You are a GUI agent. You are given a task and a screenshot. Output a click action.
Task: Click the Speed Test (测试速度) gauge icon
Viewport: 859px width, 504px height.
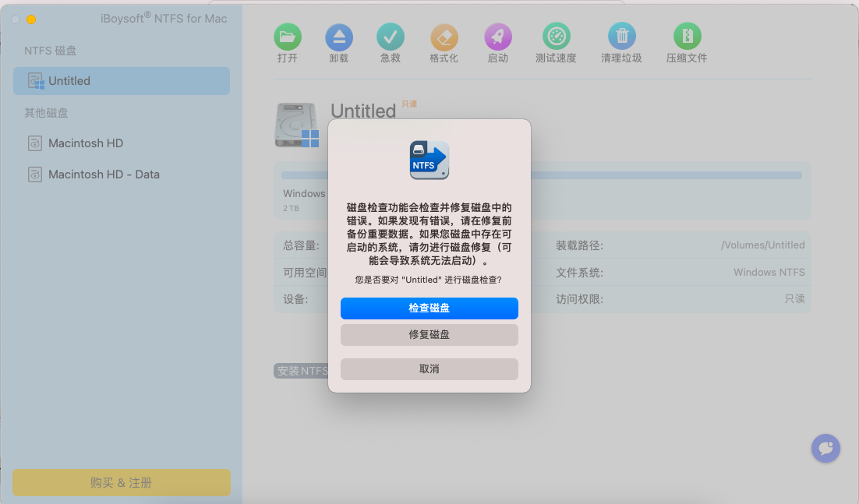[556, 37]
